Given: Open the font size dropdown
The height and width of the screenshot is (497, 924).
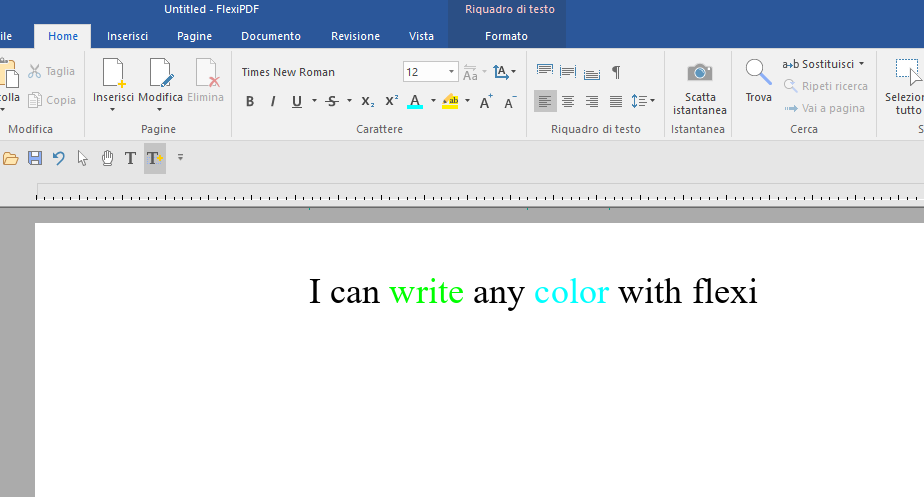Looking at the screenshot, I should click(452, 72).
